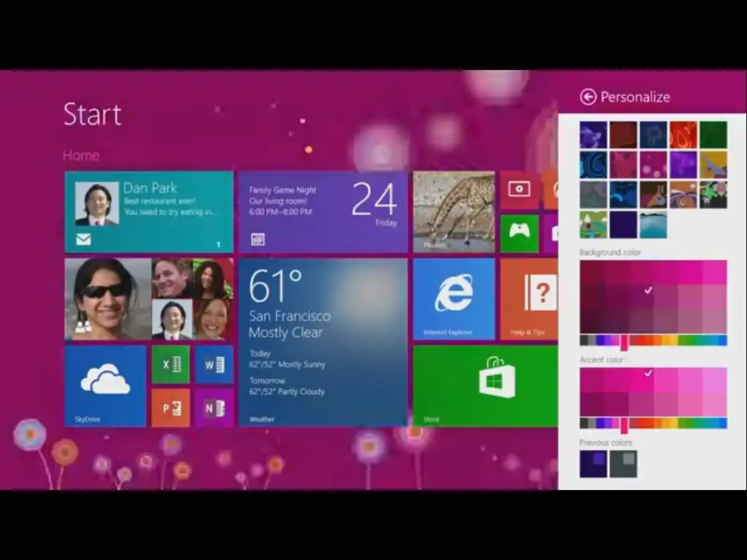Choose the magenta flowers background thumbnail
747x560 pixels.
(653, 165)
